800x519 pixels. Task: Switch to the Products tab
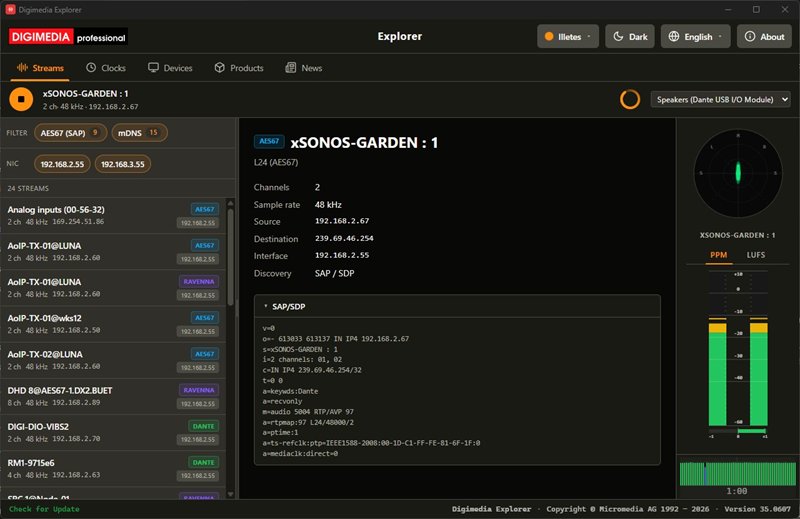(239, 68)
